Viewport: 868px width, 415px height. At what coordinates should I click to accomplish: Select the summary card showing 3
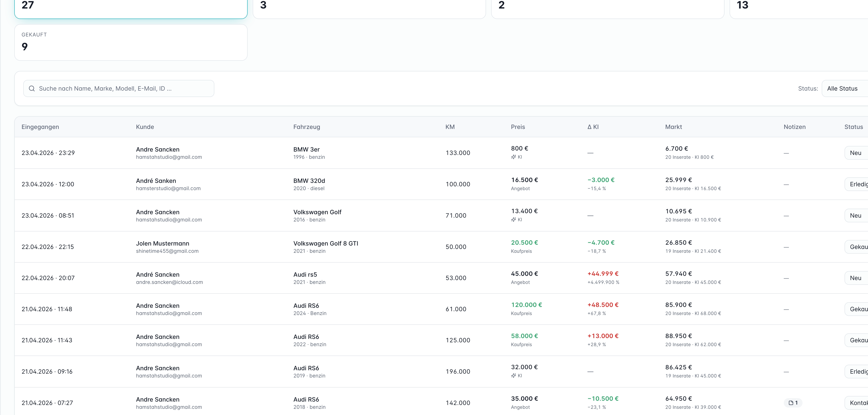(369, 9)
